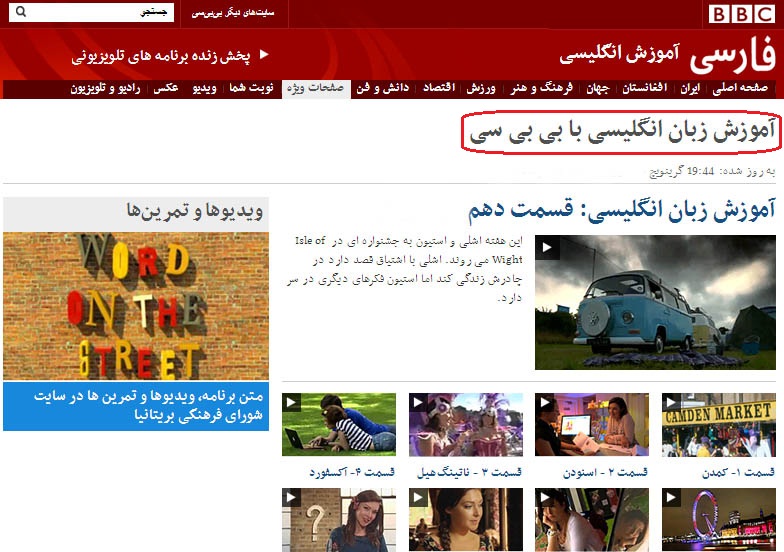Select the صفحات ویژه tab
The image size is (784, 552).
316,89
